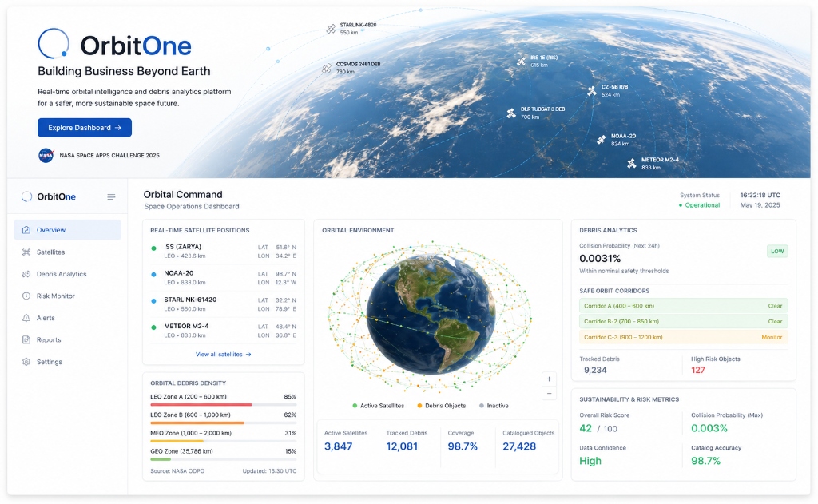Viewport: 818px width, 504px height.
Task: Click the Reports document icon
Action: point(26,339)
